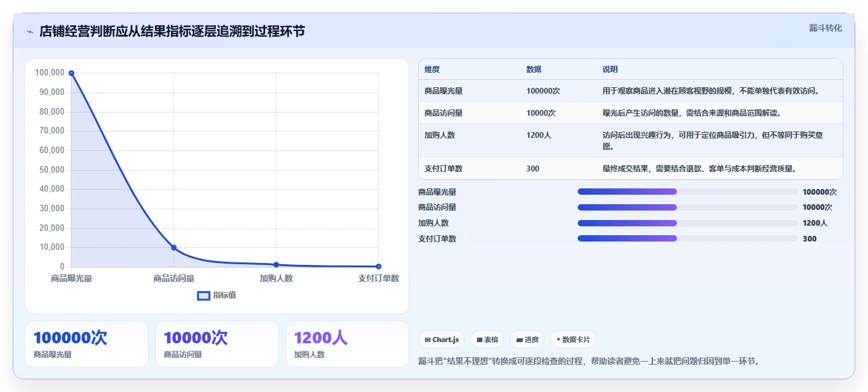Click the 100,000 y-axis label
Image resolution: width=868 pixels, height=392 pixels.
[x=50, y=73]
